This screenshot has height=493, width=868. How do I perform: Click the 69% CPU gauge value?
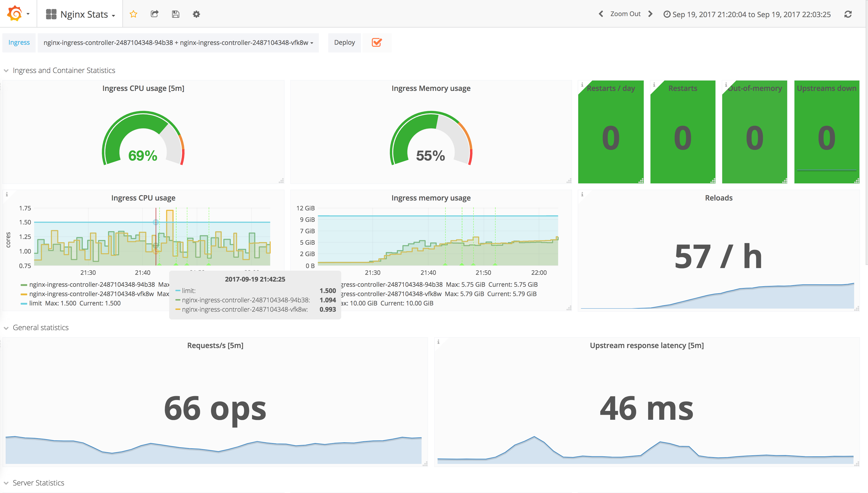pos(143,156)
